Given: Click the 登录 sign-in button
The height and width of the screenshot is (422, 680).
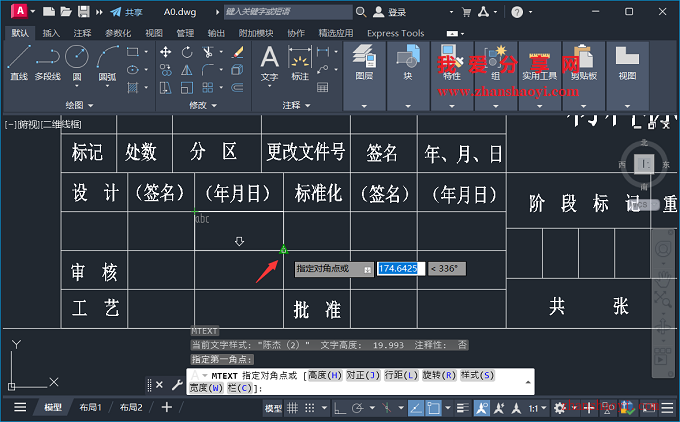Looking at the screenshot, I should point(390,12).
